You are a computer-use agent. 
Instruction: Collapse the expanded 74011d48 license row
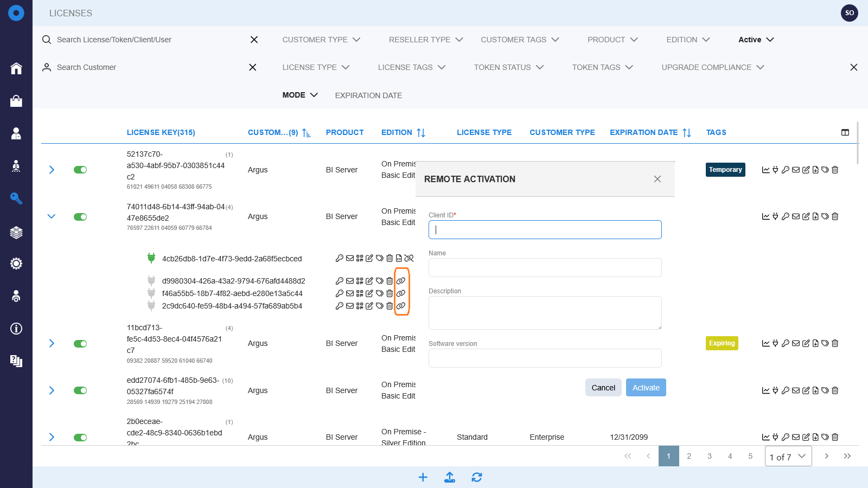point(52,216)
